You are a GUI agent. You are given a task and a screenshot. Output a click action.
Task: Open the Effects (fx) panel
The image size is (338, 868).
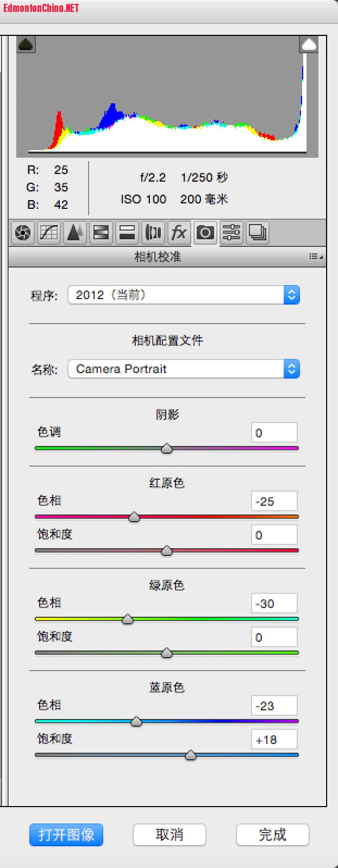179,233
